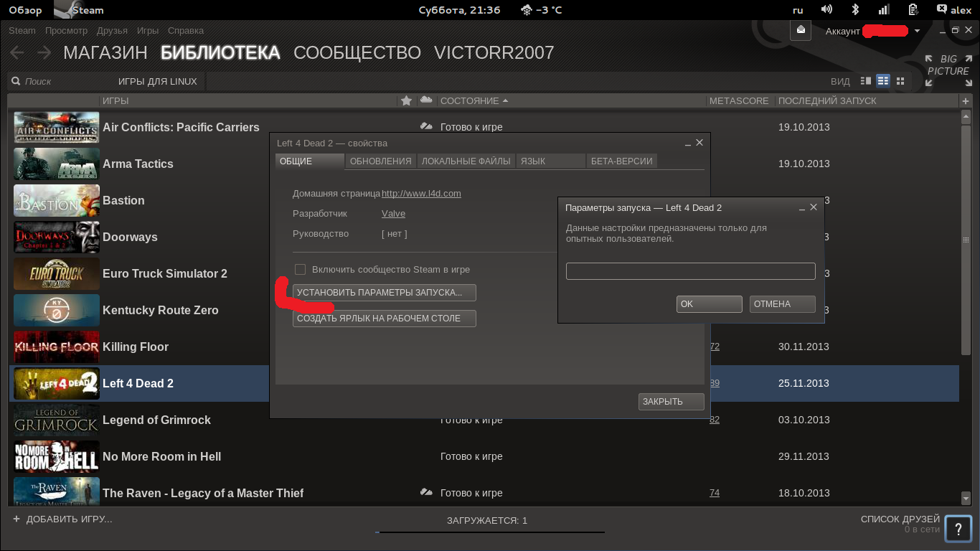
Task: Select the Euro Truck Simulator 2 thumbnail
Action: coord(57,273)
